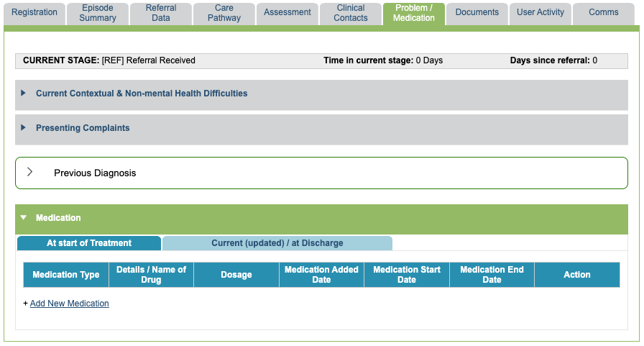Click the Dosage column header
Viewport: 644px width, 346px height.
(236, 275)
